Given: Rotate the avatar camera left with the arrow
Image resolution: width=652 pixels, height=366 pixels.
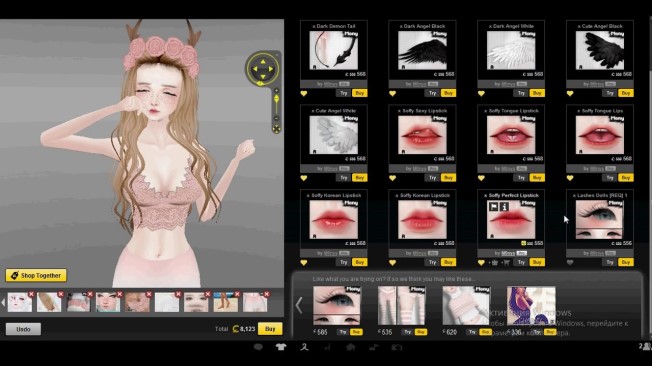Looking at the screenshot, I should point(254,69).
